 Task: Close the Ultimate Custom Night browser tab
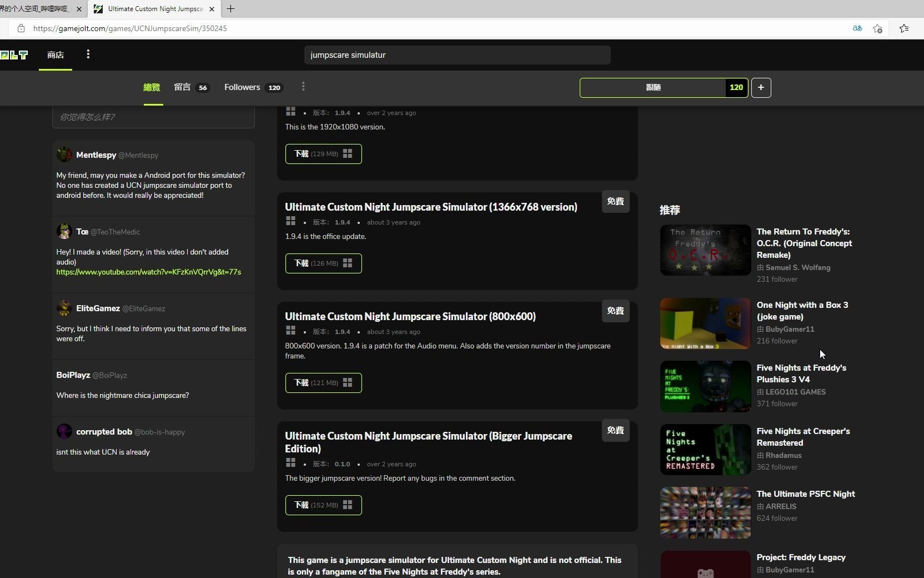[x=212, y=9]
